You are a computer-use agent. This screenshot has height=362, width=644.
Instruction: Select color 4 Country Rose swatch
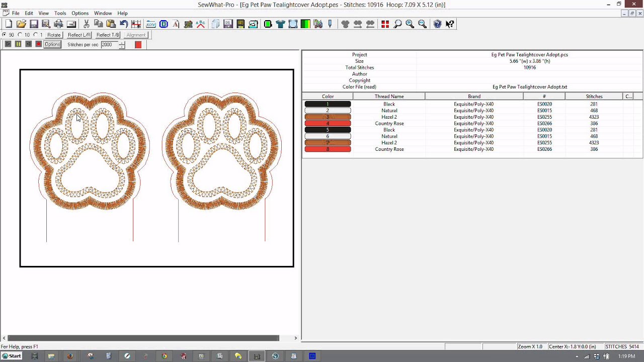tap(328, 124)
